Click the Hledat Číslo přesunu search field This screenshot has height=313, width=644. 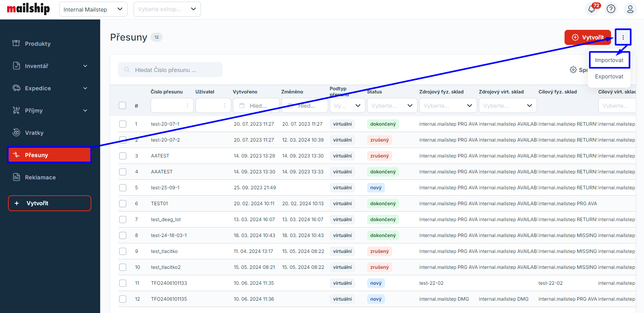170,70
